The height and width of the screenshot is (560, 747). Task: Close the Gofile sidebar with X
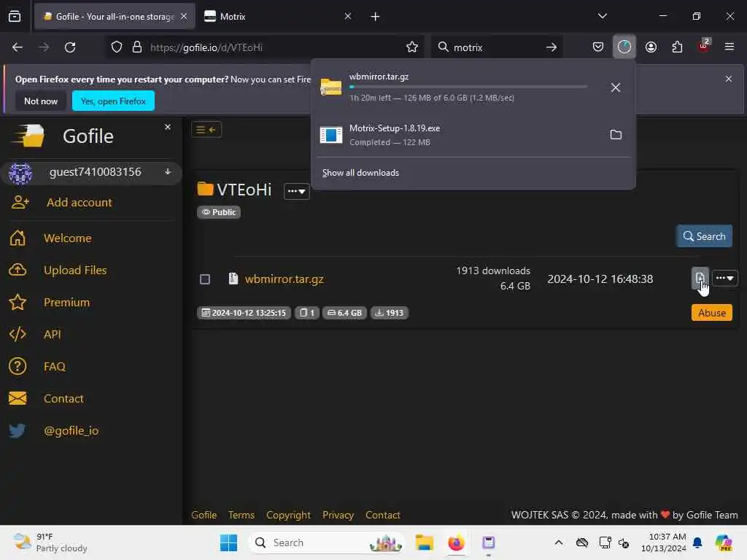click(168, 127)
